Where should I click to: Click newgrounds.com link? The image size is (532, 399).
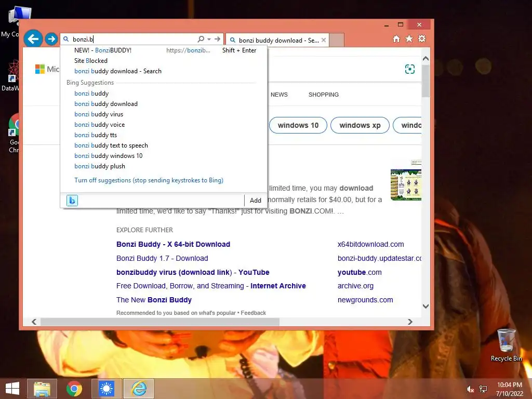coord(365,300)
